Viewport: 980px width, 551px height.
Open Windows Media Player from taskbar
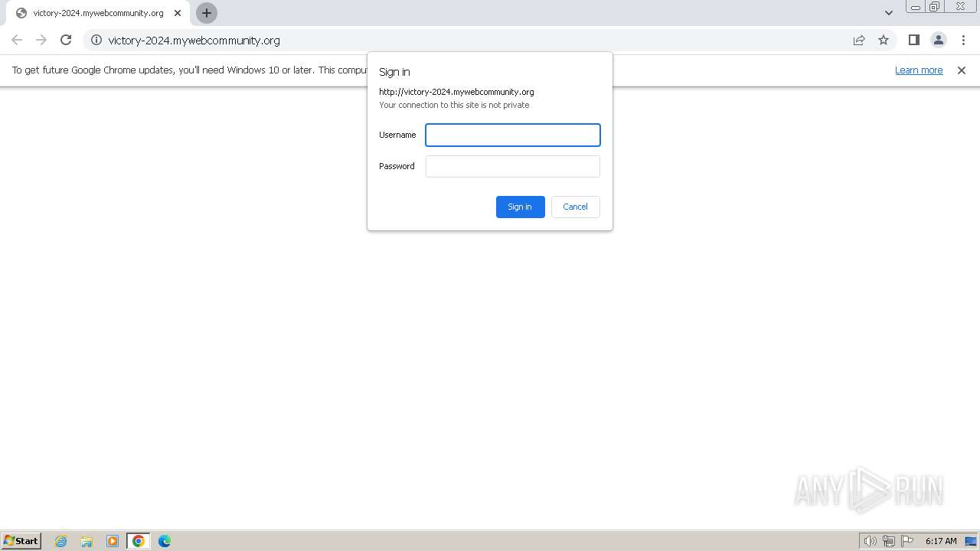click(113, 541)
